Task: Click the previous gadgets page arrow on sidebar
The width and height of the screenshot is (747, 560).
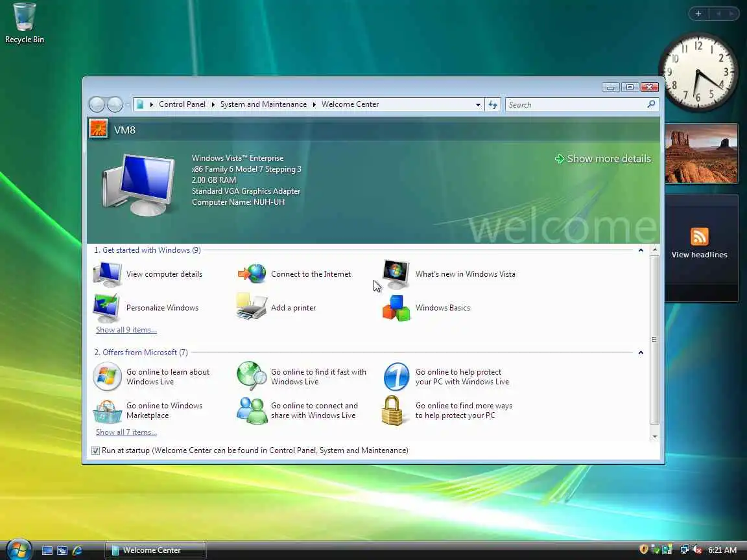Action: point(718,14)
